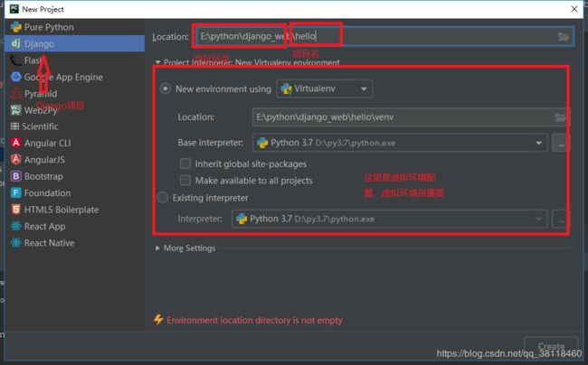Enable Inherit global site-packages checkbox
Image resolution: width=588 pixels, height=365 pixels.
pos(185,164)
